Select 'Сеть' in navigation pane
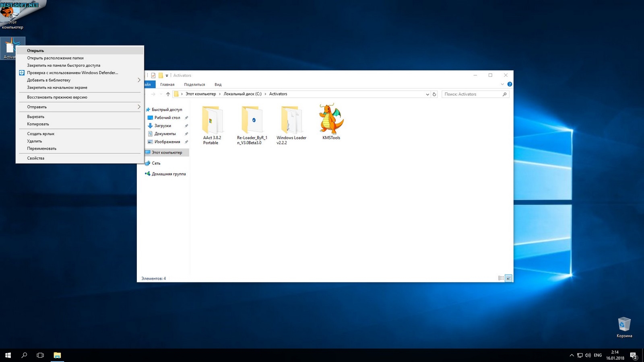Viewport: 644px width, 362px height. coord(156,163)
